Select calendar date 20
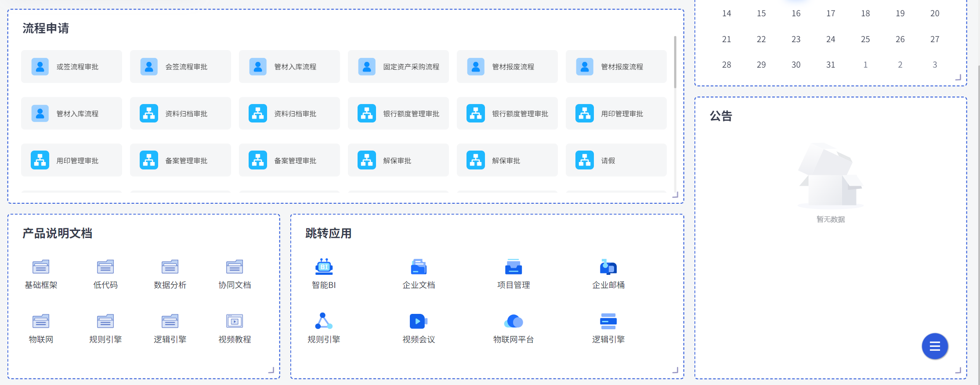Image resolution: width=980 pixels, height=385 pixels. coord(935,14)
